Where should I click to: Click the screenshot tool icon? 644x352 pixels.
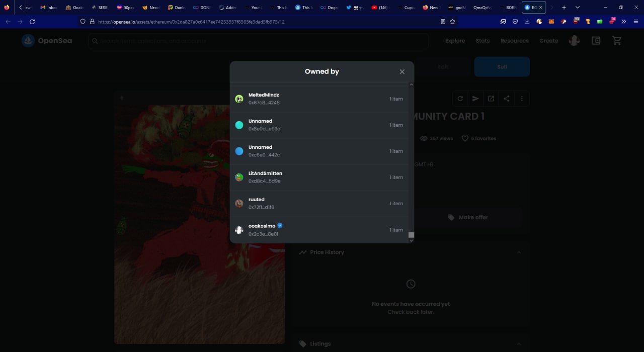tap(503, 22)
